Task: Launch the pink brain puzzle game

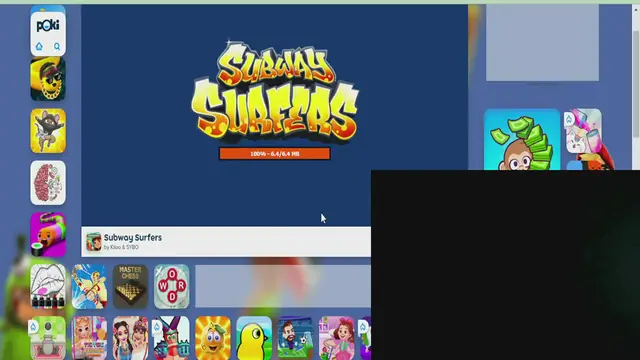Action: point(48,182)
